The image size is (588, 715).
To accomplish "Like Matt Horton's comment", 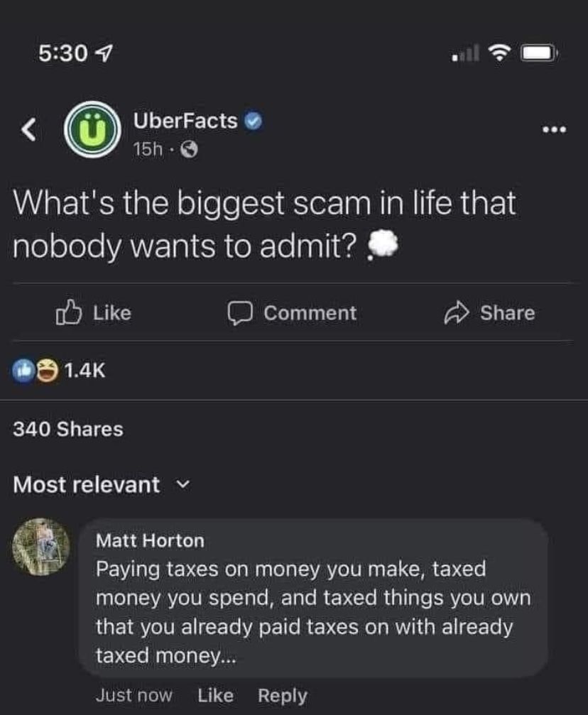I will click(x=215, y=696).
